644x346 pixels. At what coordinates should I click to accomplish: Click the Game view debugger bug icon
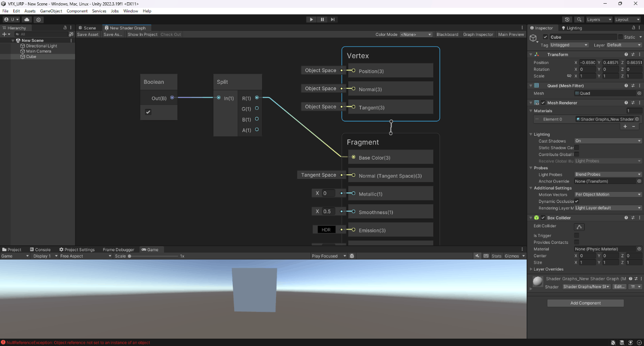pyautogui.click(x=352, y=256)
